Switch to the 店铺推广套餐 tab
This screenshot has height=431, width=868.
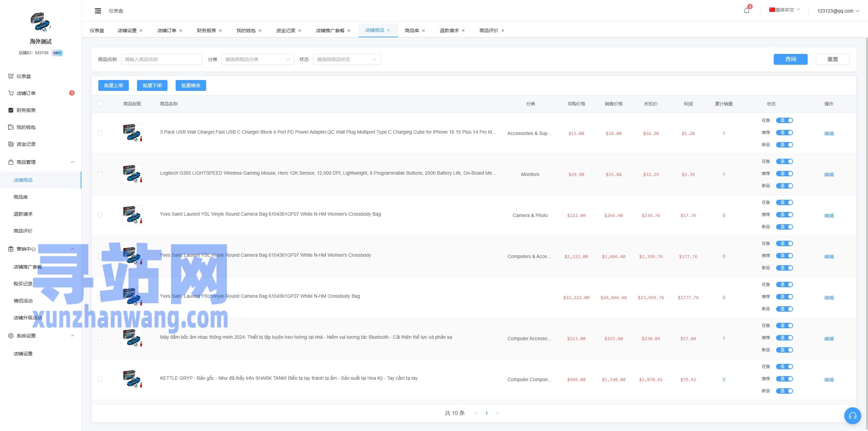[330, 31]
